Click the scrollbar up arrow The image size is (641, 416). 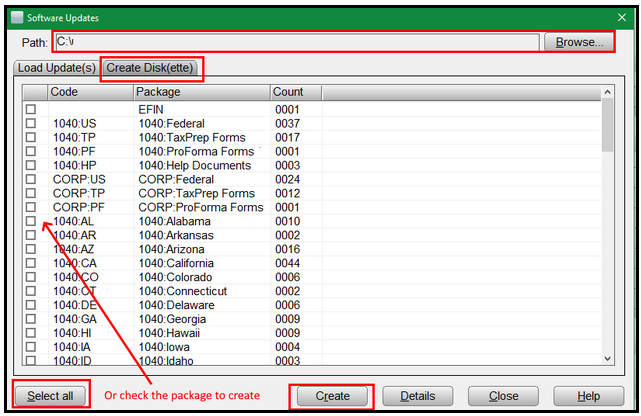point(607,92)
